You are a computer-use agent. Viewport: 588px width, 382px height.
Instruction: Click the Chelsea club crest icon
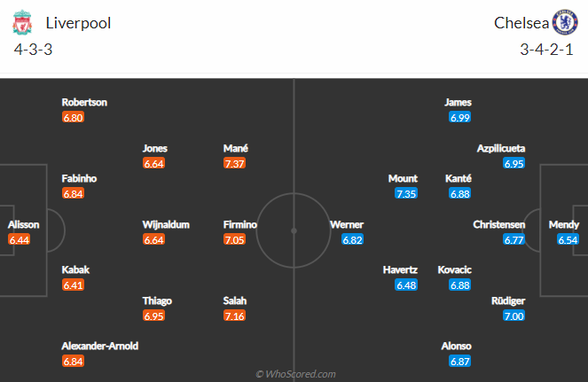(563, 22)
